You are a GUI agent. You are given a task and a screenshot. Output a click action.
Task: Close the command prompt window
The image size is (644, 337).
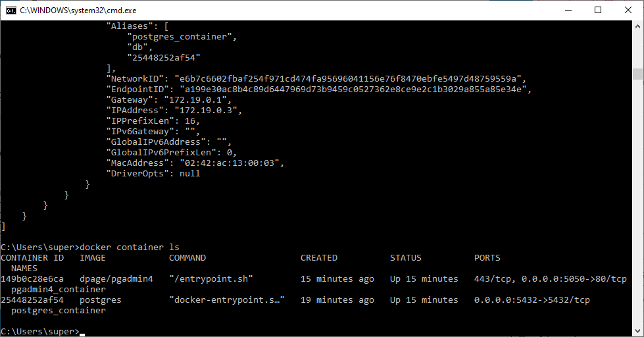[628, 10]
